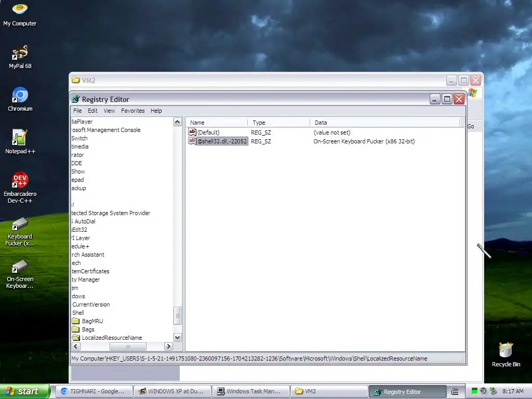The image size is (532, 399).
Task: Click the '(value not set)' data cell
Action: tap(332, 132)
